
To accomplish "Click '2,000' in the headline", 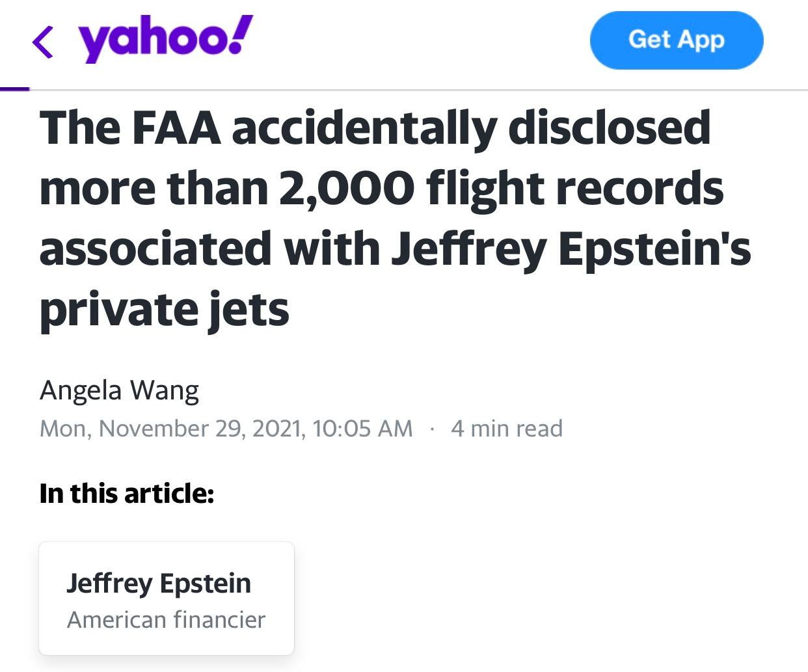I will pos(346,188).
